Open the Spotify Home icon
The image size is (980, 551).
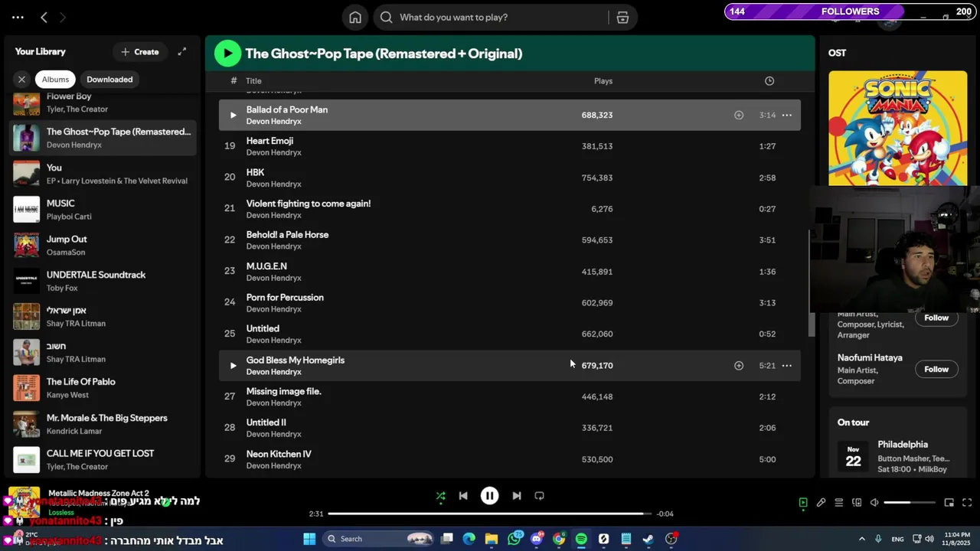[355, 18]
